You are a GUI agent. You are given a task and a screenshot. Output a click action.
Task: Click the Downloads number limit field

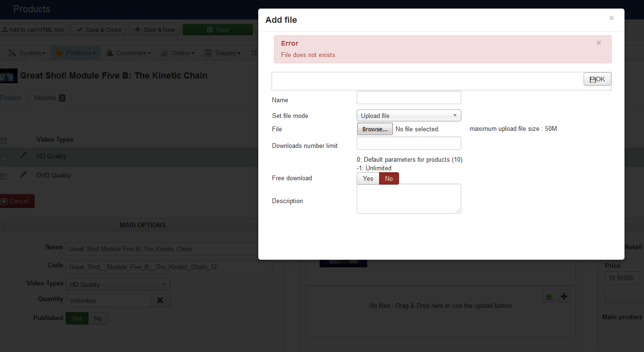pyautogui.click(x=409, y=143)
